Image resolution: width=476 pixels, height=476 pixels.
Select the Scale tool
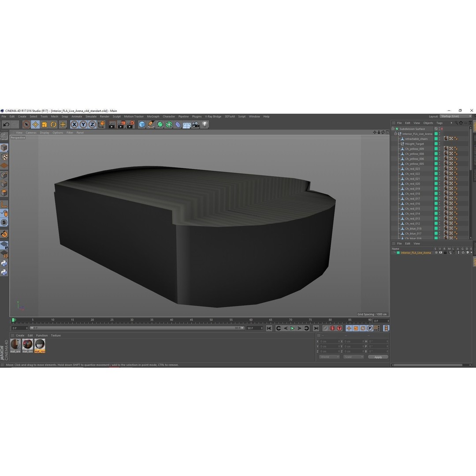(x=44, y=124)
